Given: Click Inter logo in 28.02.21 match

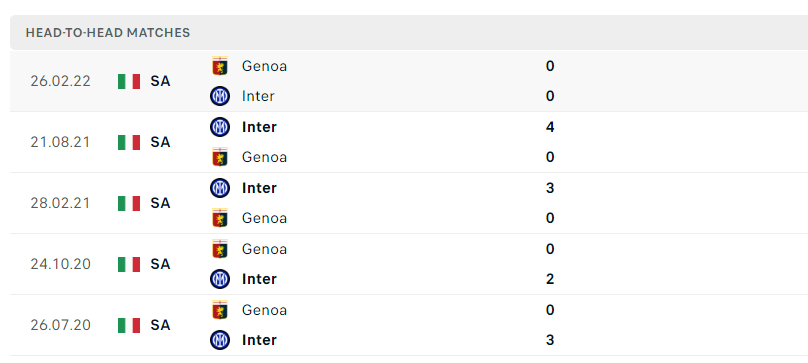Looking at the screenshot, I should tap(220, 188).
